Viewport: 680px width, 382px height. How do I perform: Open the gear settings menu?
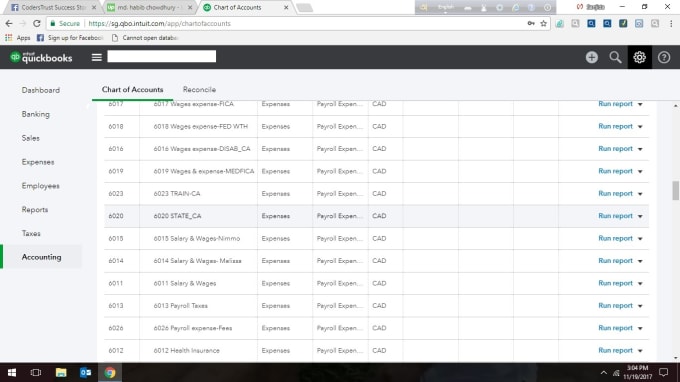click(x=639, y=57)
